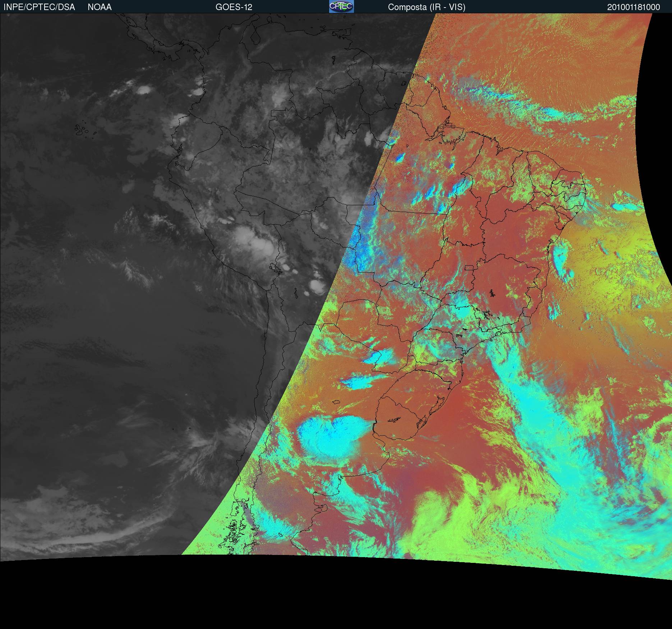
Task: Click the 201001181000 timestamp
Action: click(633, 7)
